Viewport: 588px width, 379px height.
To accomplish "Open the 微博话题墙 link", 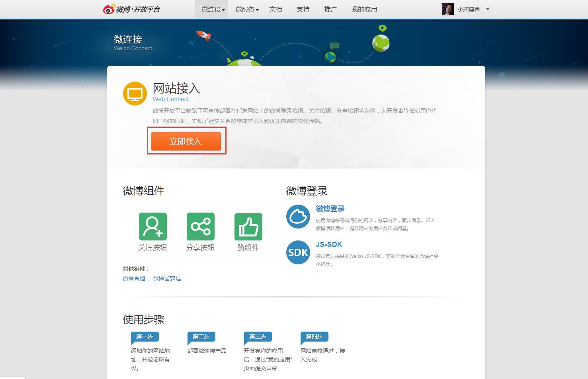I will (x=167, y=279).
